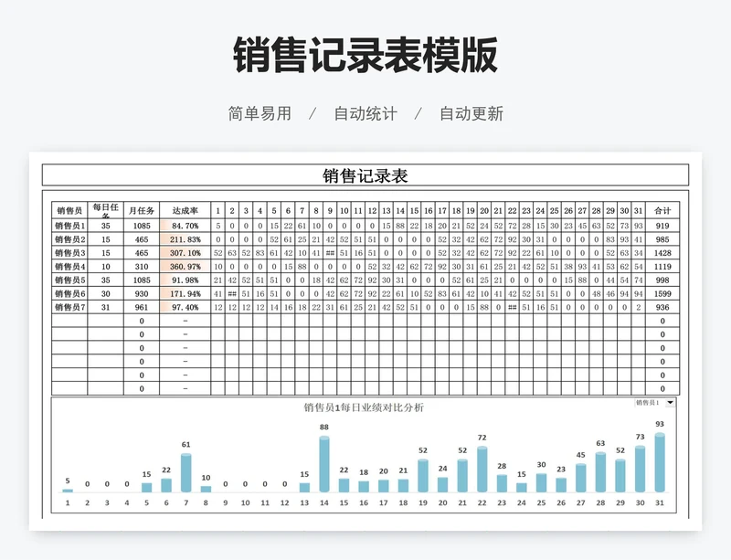The image size is (731, 560).
Task: Click the 达成率 column header cell
Action: [185, 210]
